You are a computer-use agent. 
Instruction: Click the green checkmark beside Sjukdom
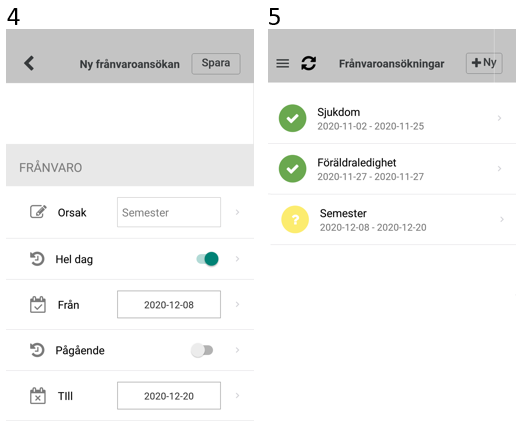tap(293, 118)
